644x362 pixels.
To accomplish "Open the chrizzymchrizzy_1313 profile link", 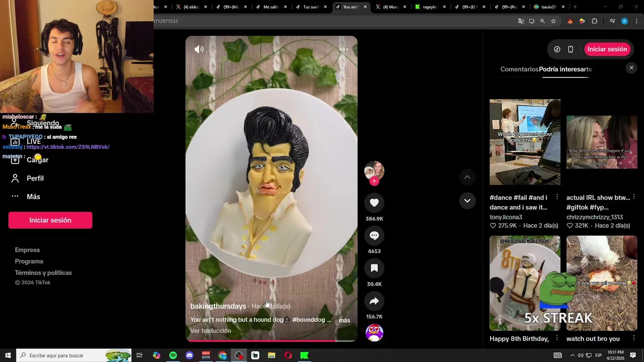I will [595, 217].
